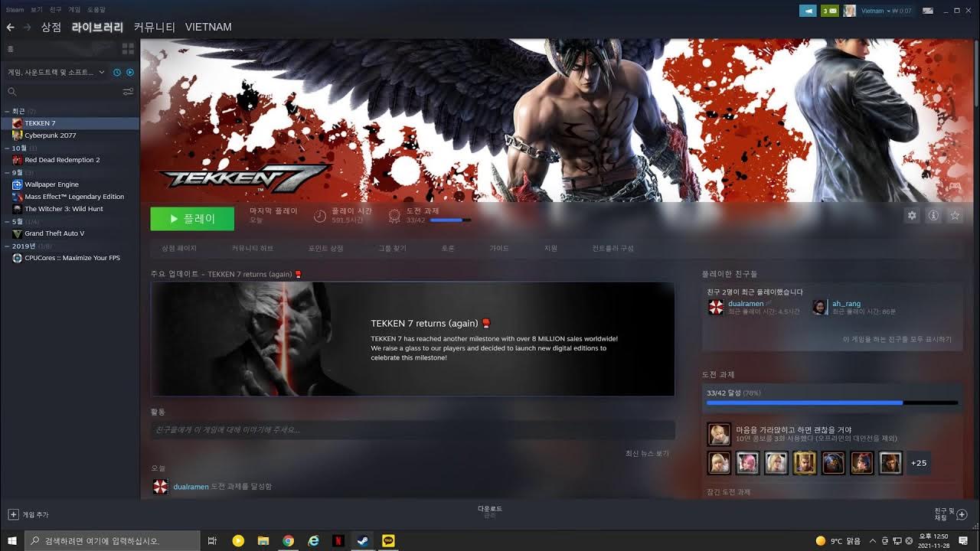Open the 보기 menu
Image resolution: width=980 pixels, height=551 pixels.
pyautogui.click(x=36, y=9)
